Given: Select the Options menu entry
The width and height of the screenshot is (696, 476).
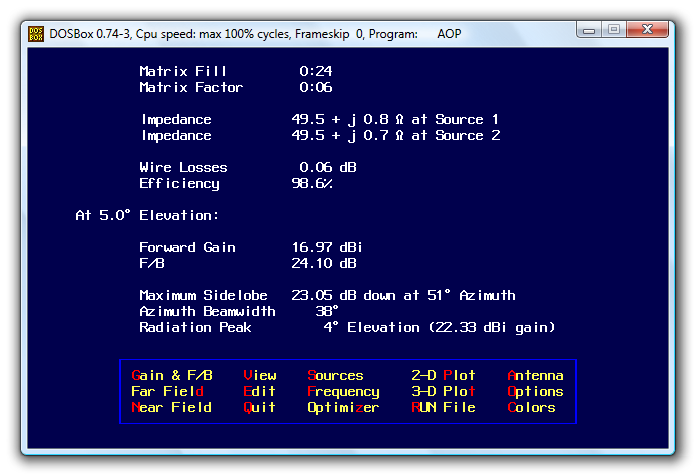Looking at the screenshot, I should (x=535, y=392).
